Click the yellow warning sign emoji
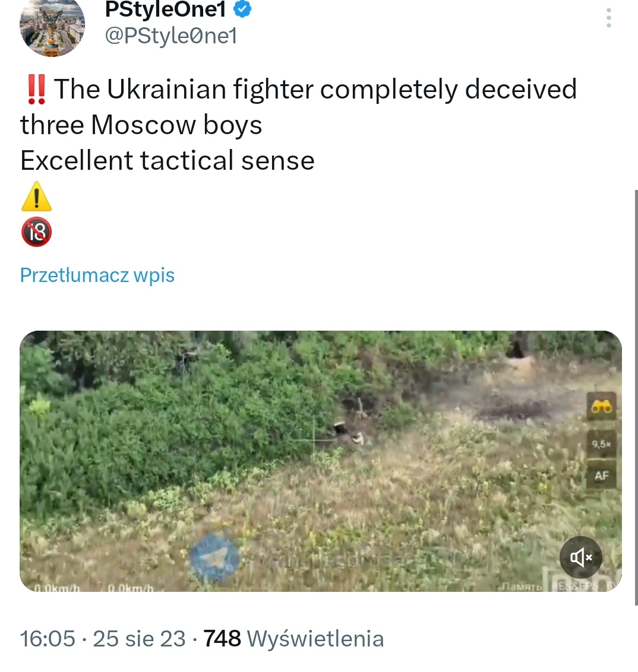This screenshot has width=638, height=672. pos(36,196)
